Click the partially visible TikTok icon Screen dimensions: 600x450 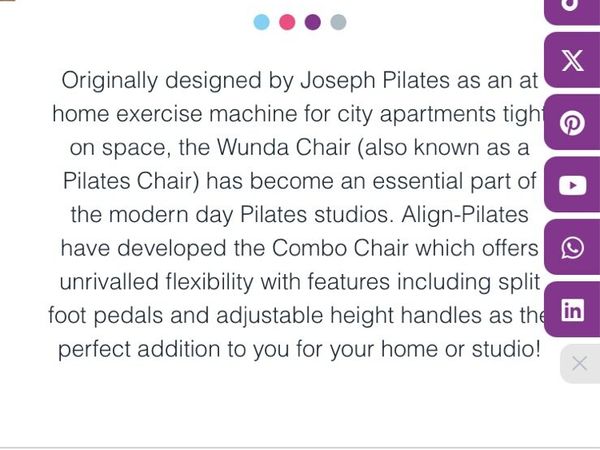click(x=572, y=11)
